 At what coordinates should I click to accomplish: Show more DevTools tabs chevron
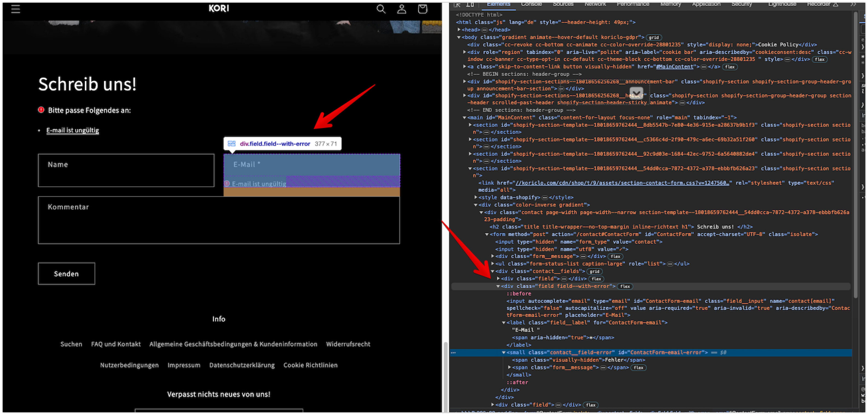[853, 4]
